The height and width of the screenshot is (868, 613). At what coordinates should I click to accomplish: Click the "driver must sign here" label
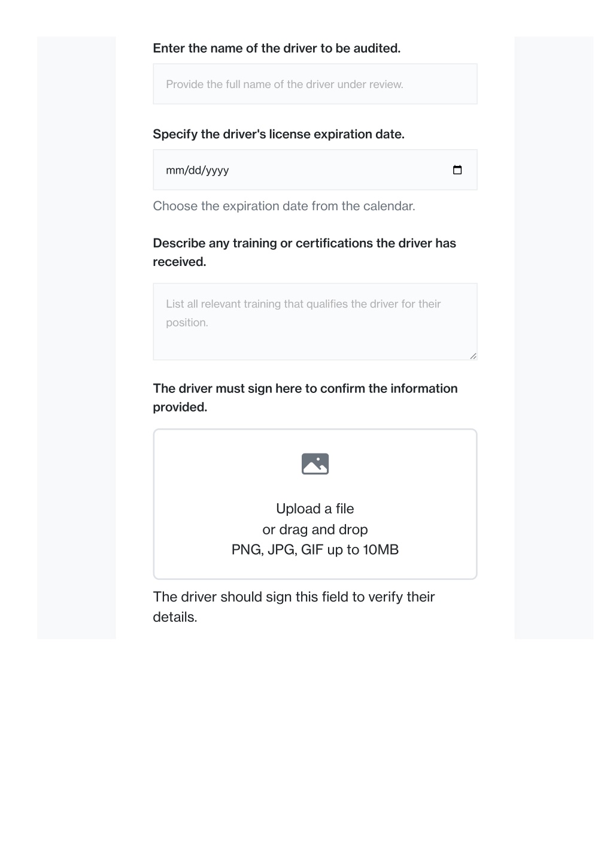point(305,398)
